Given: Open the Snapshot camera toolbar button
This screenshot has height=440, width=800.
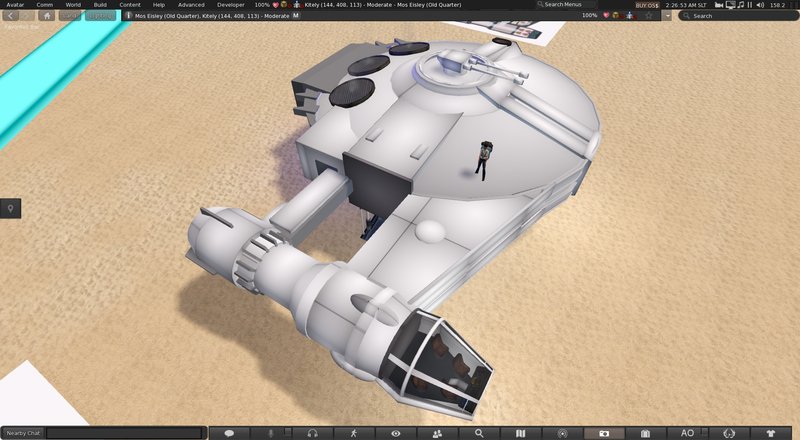Looking at the screenshot, I should (x=604, y=433).
